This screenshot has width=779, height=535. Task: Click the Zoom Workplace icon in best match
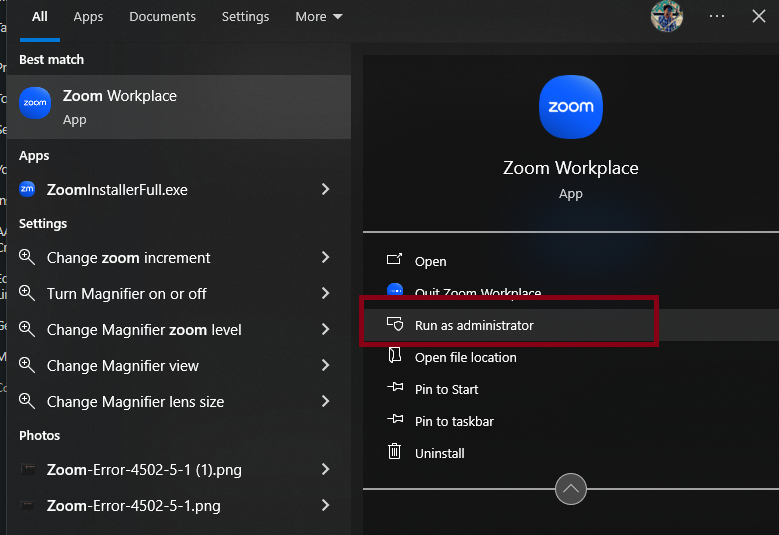35,103
